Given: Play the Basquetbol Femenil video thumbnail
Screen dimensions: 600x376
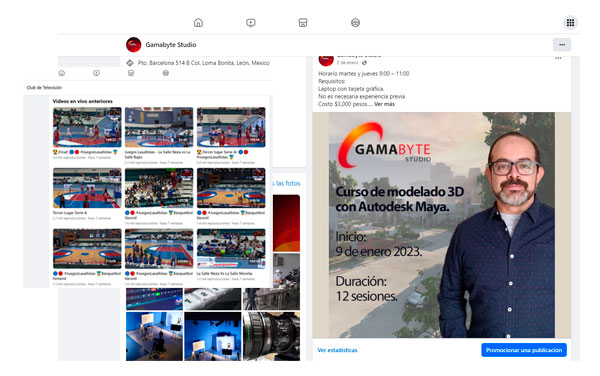Looking at the screenshot, I should tap(87, 249).
